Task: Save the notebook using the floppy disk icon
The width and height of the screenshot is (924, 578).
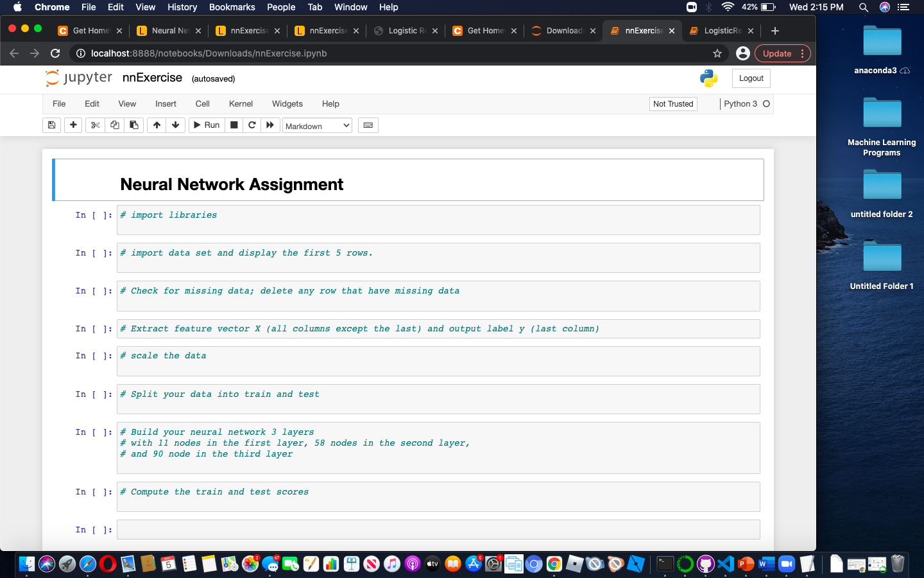Action: click(x=51, y=125)
